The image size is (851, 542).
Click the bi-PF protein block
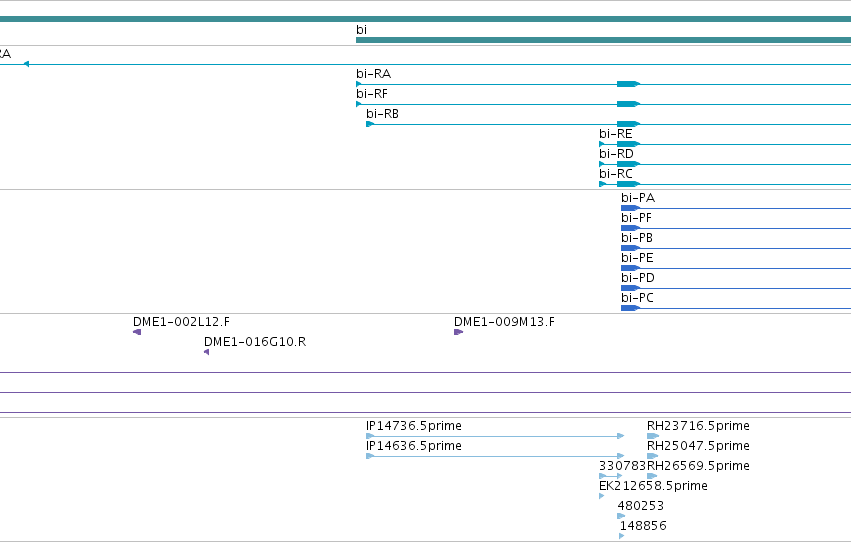point(630,228)
